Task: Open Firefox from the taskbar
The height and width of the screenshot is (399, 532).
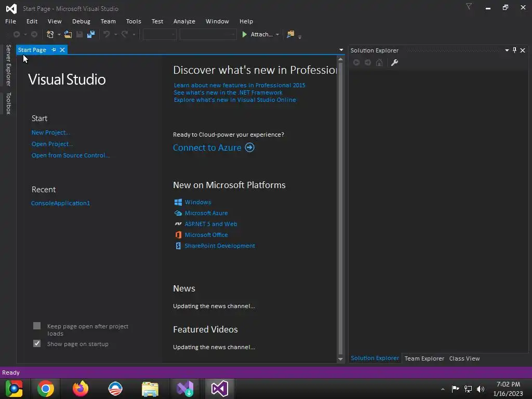Action: tap(81, 389)
